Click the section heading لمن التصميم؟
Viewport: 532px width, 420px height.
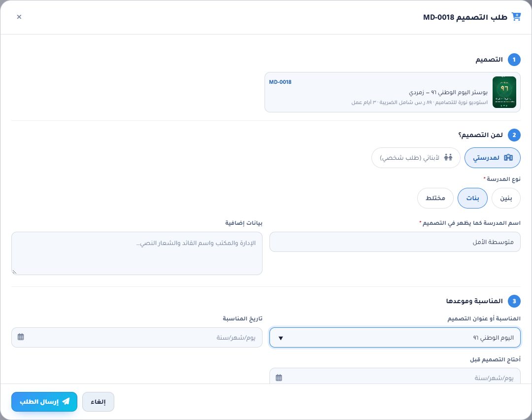[480, 135]
